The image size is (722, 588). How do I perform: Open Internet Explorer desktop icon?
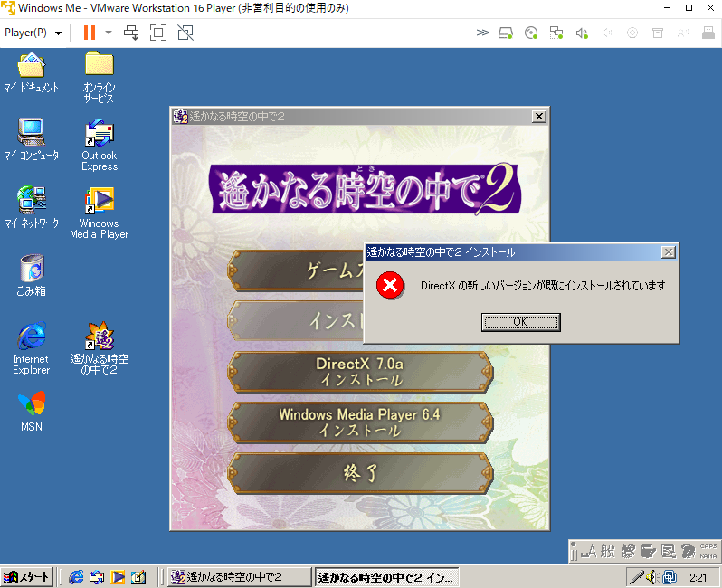(32, 348)
